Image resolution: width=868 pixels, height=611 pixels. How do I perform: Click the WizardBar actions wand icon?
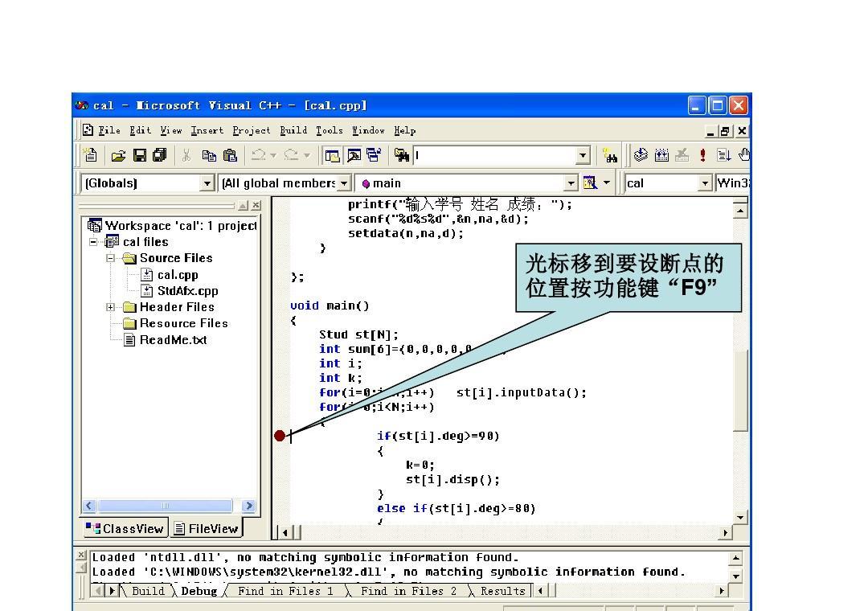[590, 182]
